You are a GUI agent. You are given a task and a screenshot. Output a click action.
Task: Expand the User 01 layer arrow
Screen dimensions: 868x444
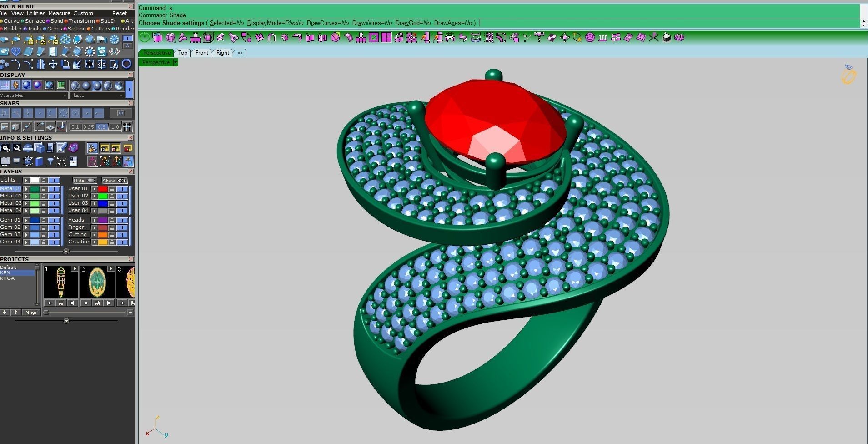[95, 189]
